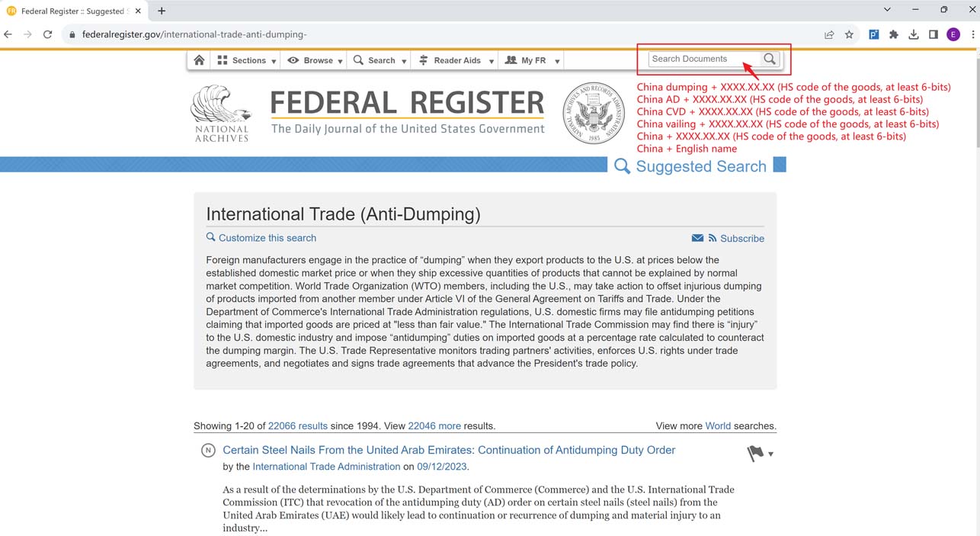Click the National Archives seal emblem
This screenshot has width=980, height=536.
pyautogui.click(x=594, y=113)
